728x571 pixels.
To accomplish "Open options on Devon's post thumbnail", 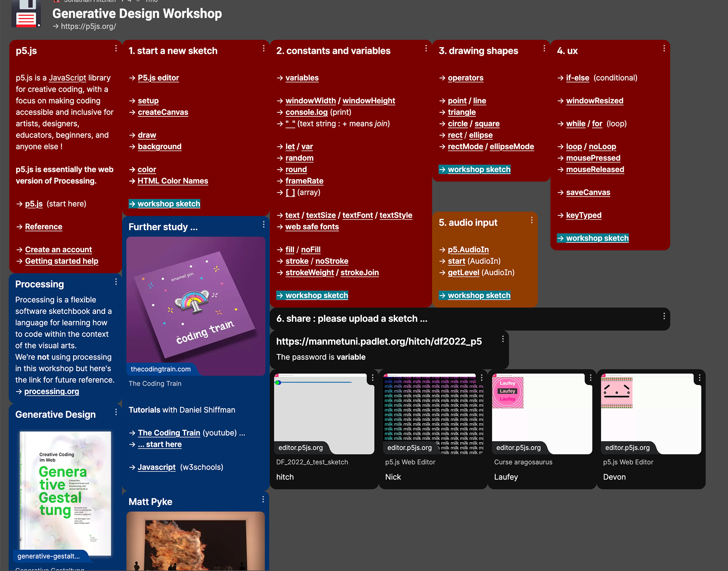I will tap(700, 378).
